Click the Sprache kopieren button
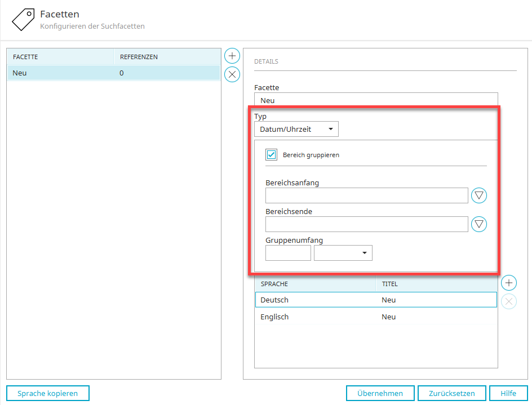 coord(48,393)
